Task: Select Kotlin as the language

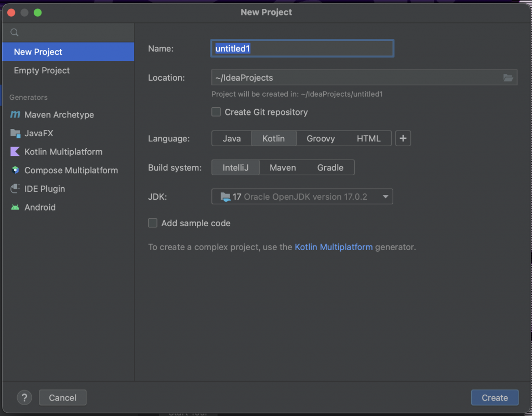Action: click(x=273, y=138)
